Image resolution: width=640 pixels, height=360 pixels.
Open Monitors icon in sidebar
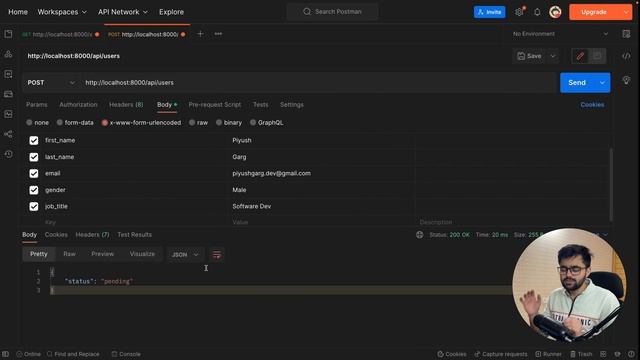coord(8,114)
